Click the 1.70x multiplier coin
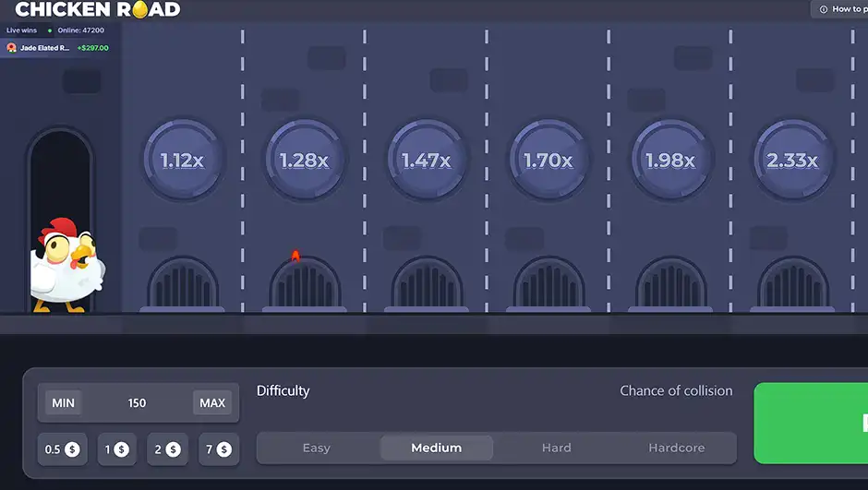Image resolution: width=868 pixels, height=490 pixels. pos(549,160)
